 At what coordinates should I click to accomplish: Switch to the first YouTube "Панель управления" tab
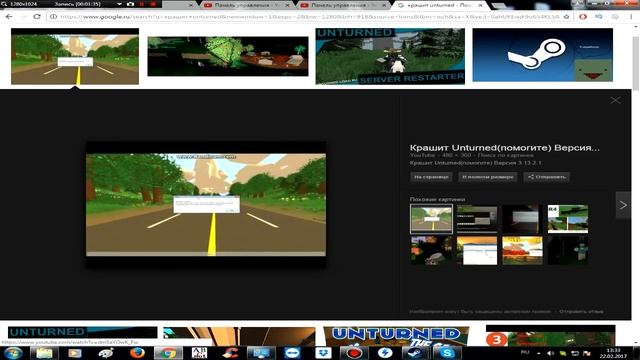coord(247,5)
